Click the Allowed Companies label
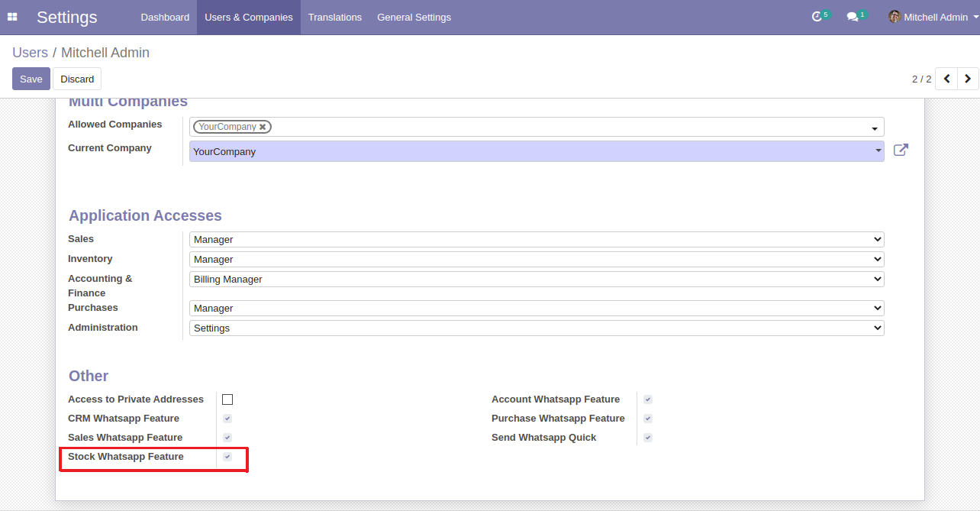980x511 pixels. click(115, 125)
